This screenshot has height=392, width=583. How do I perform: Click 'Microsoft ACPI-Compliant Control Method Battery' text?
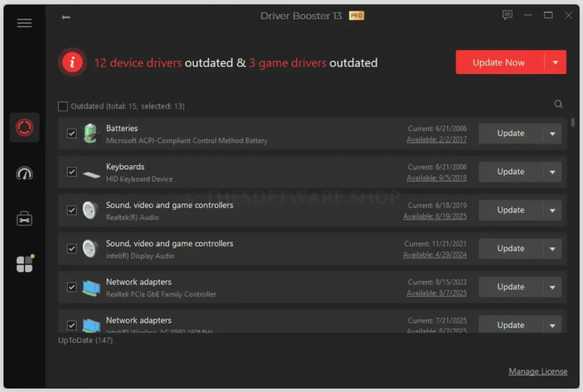pos(187,141)
